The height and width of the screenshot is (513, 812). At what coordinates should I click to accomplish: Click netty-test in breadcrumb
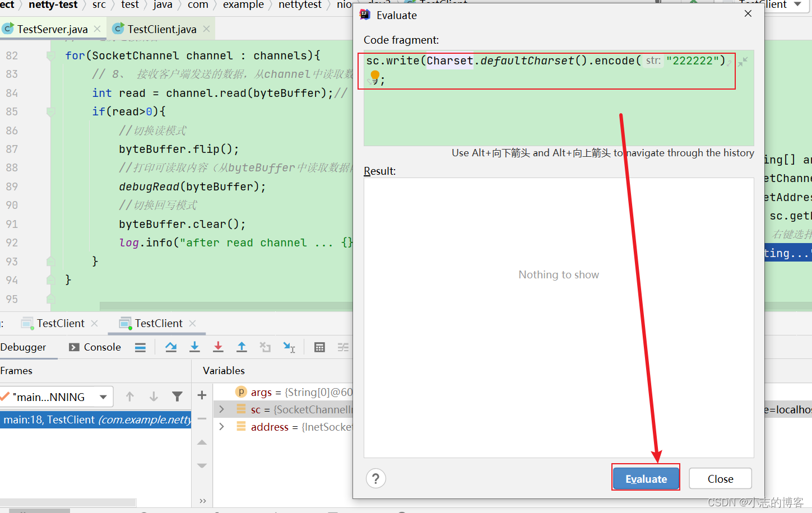click(x=53, y=5)
